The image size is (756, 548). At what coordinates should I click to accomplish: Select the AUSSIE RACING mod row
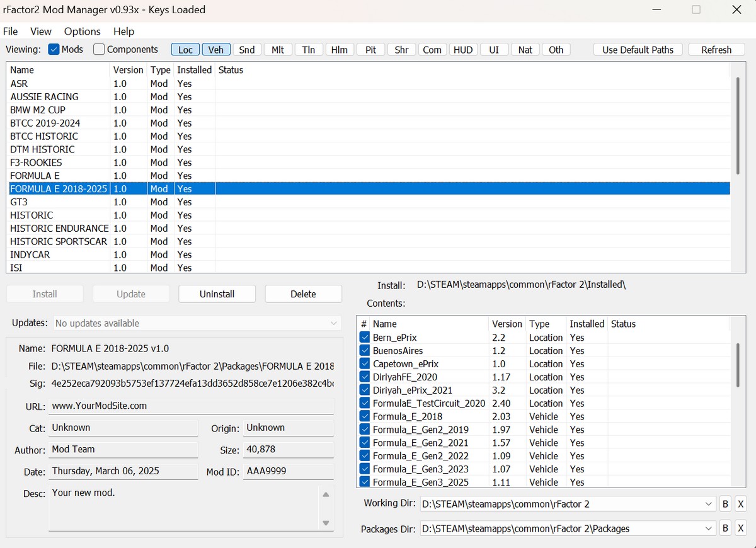369,96
